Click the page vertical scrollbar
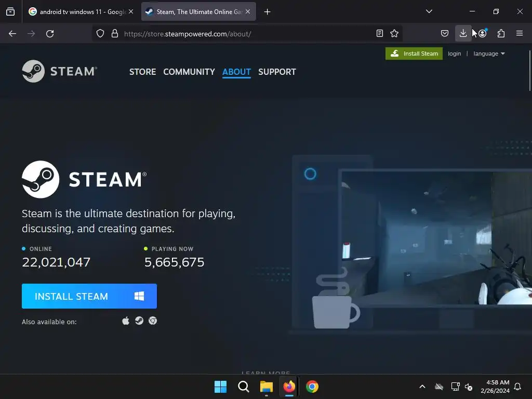Image resolution: width=532 pixels, height=399 pixels. click(x=529, y=70)
